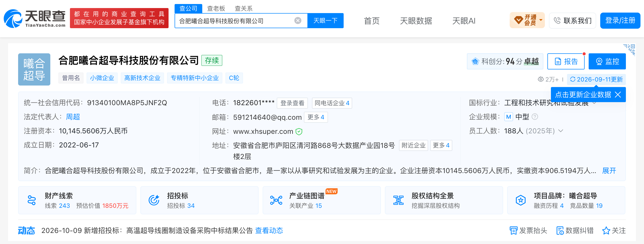Select the 查公司 search tab
Viewport: 644px width, 244px height.
pyautogui.click(x=188, y=9)
